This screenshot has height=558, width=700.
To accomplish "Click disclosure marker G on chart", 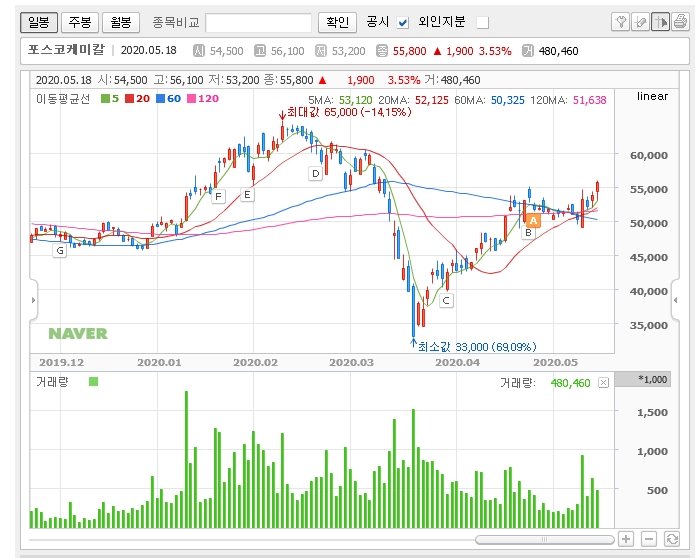I will (59, 251).
